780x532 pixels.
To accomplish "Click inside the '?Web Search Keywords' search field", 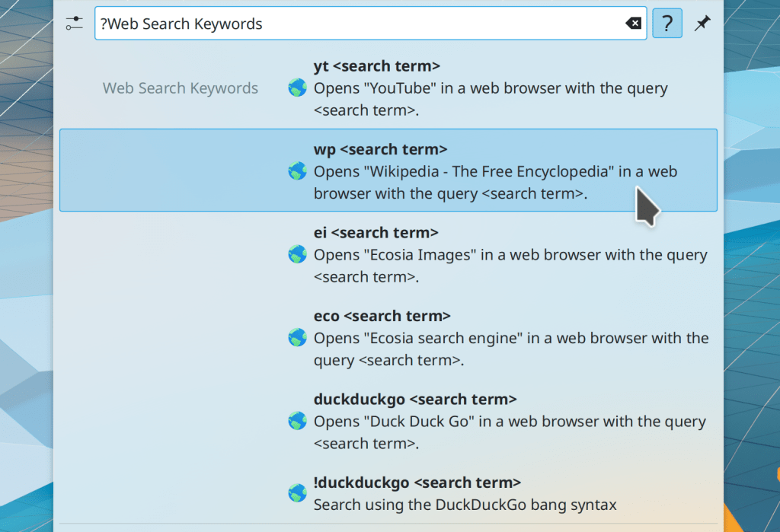I will pyautogui.click(x=358, y=24).
